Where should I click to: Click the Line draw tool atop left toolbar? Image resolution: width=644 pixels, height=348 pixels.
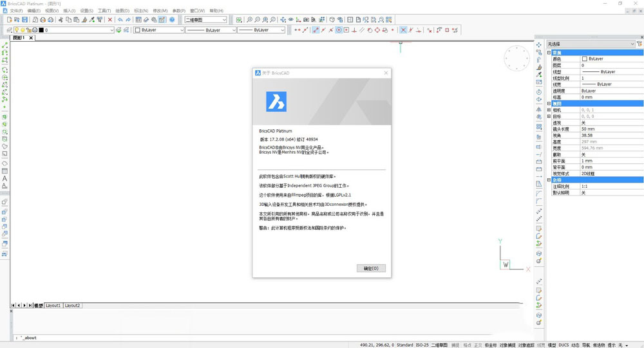(x=5, y=45)
